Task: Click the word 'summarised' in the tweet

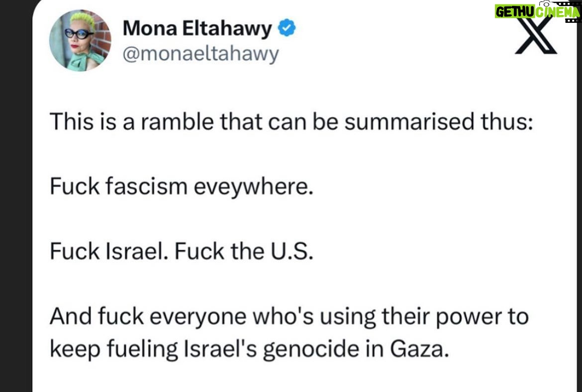Action: pos(409,121)
